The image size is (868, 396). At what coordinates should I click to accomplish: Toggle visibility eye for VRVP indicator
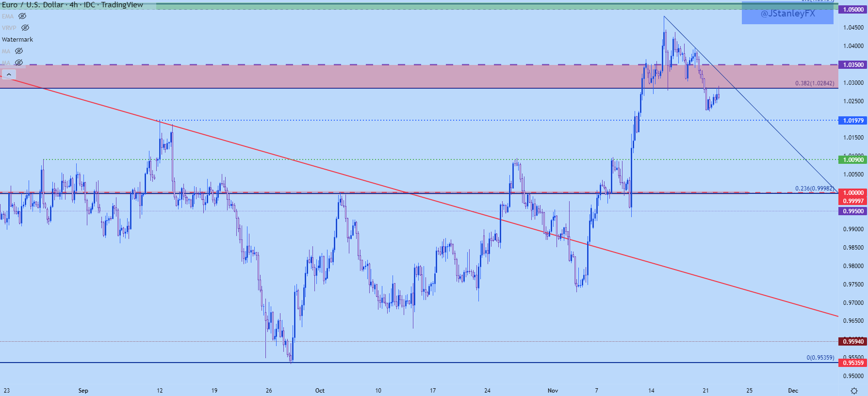tap(25, 28)
